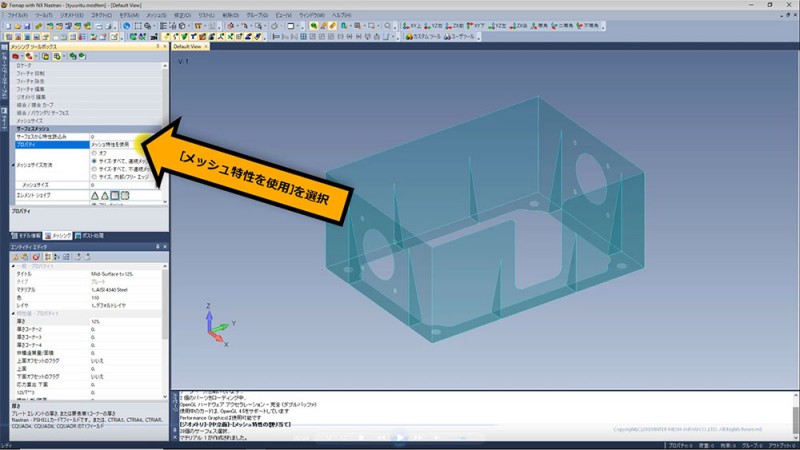Click the Save model floppy icon
This screenshot has height=450, width=800.
(x=27, y=26)
